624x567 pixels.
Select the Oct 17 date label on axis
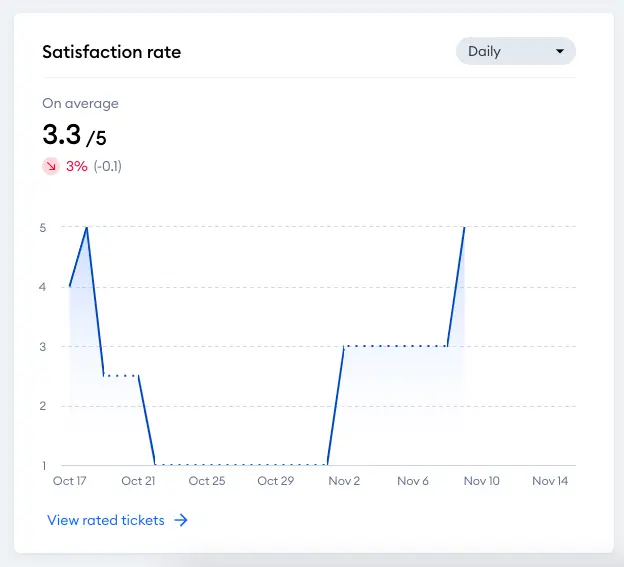tap(70, 481)
